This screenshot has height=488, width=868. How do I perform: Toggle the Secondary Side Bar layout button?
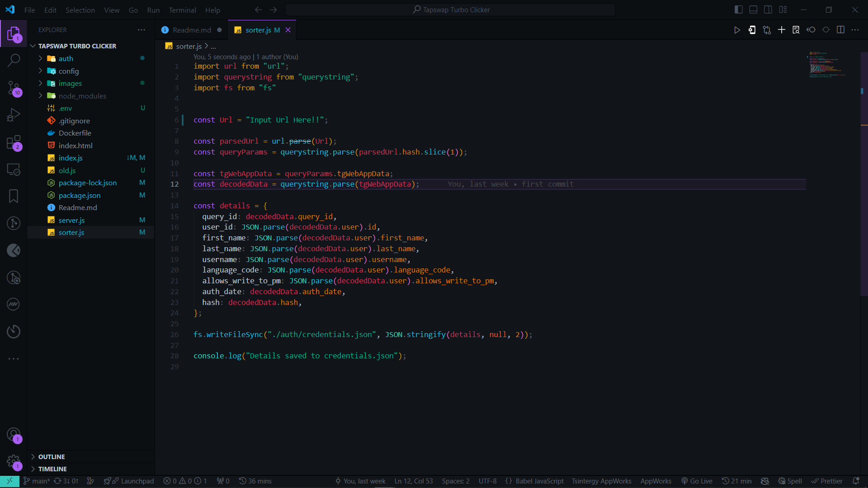point(768,9)
